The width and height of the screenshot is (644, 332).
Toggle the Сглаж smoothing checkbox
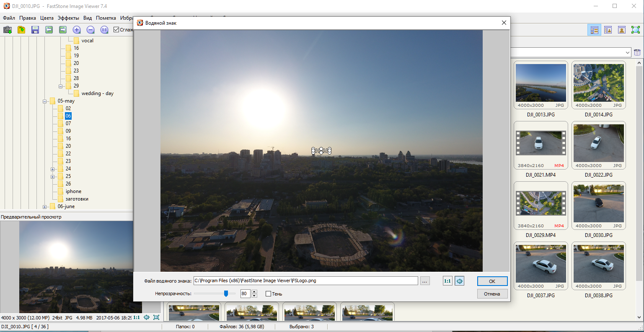tap(116, 30)
